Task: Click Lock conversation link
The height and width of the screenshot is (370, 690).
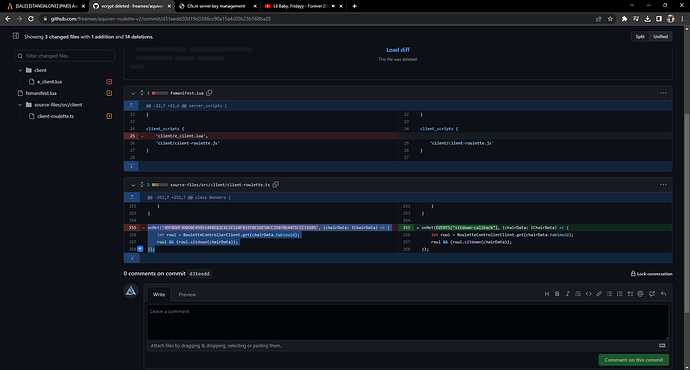Action: click(x=651, y=274)
